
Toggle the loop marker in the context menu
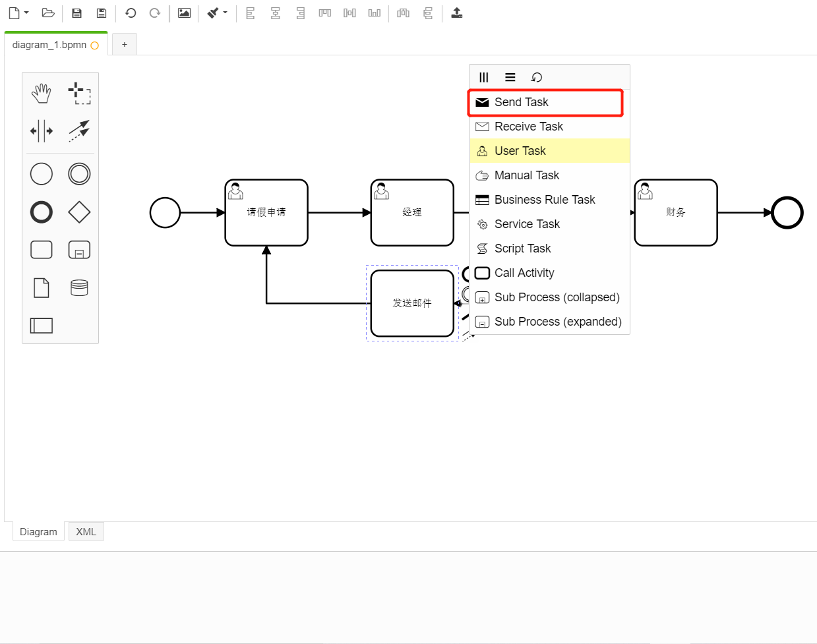tap(536, 77)
